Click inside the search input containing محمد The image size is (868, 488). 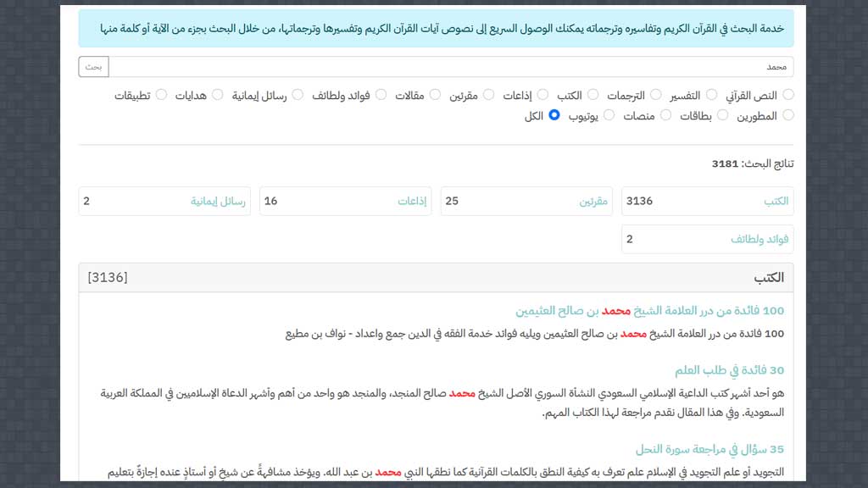point(509,65)
